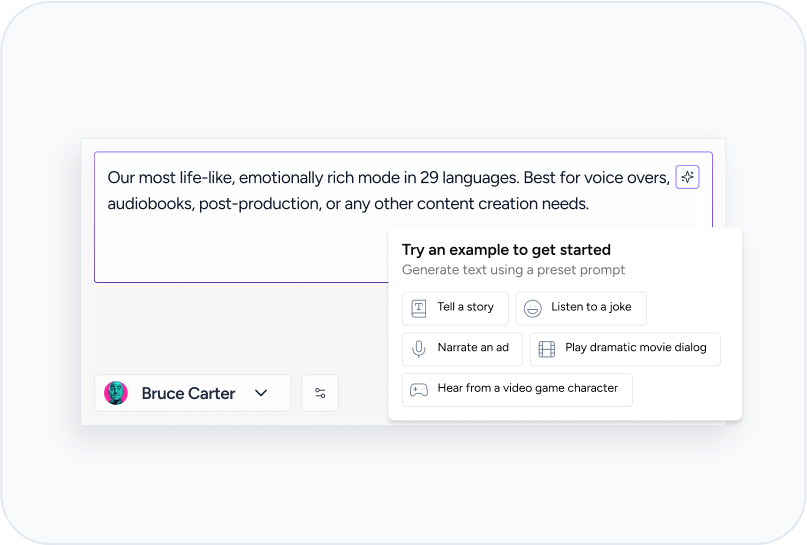807x545 pixels.
Task: Click the 'Try an example to get started' heading
Action: tap(506, 250)
